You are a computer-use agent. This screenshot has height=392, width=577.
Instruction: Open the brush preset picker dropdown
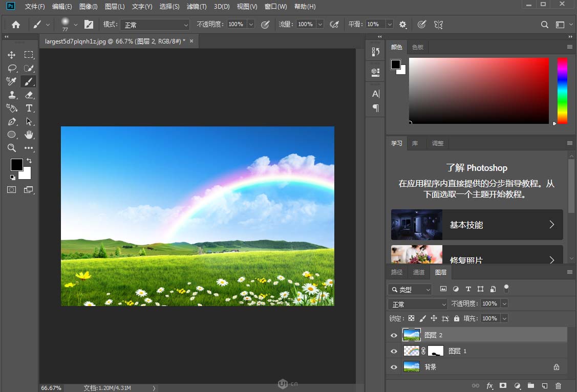pyautogui.click(x=75, y=25)
